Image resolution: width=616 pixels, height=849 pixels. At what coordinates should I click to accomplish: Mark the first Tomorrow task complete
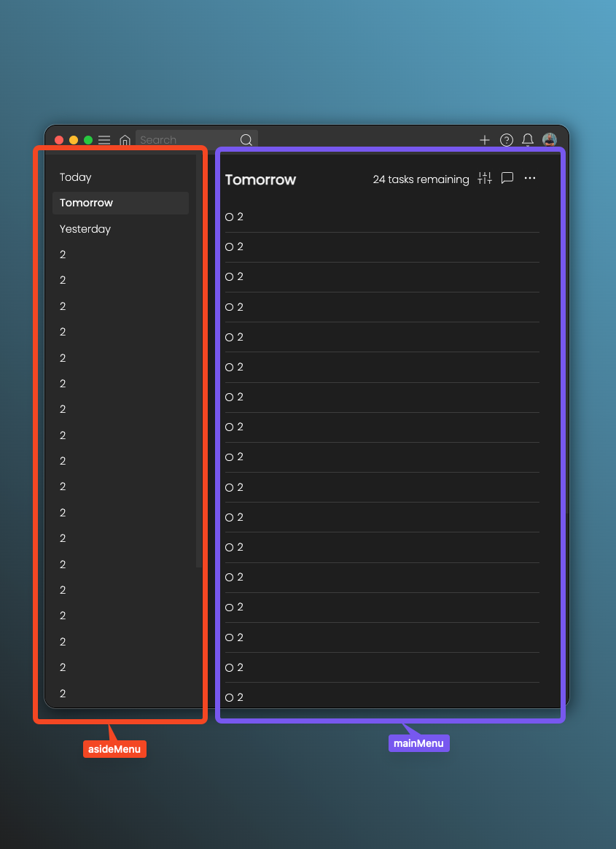pyautogui.click(x=230, y=217)
